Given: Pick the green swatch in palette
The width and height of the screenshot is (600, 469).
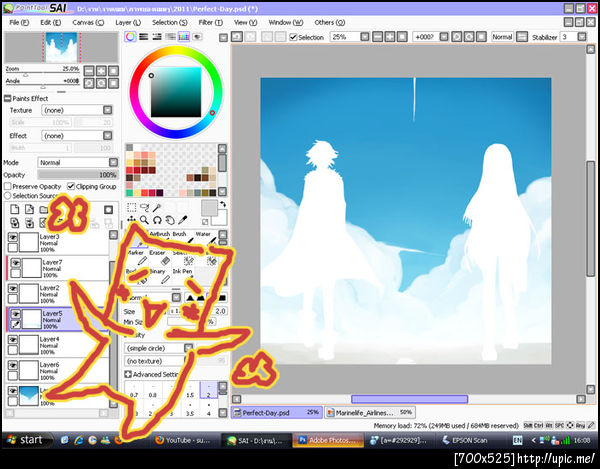Looking at the screenshot, I should (x=129, y=192).
